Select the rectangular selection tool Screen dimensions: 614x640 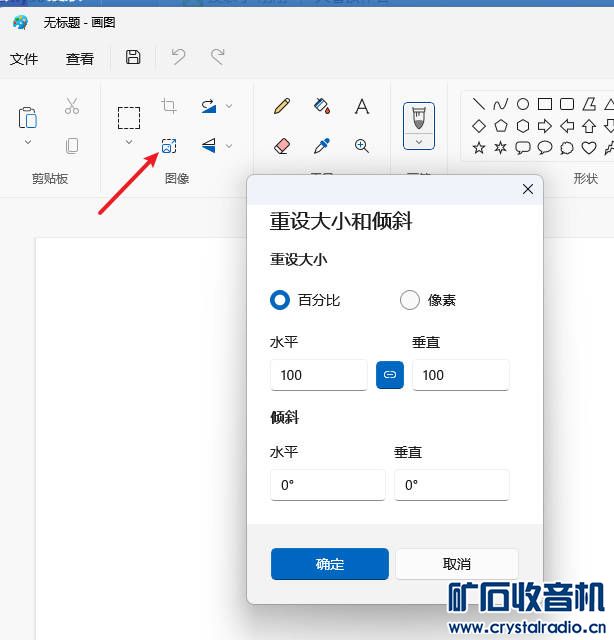pyautogui.click(x=129, y=118)
